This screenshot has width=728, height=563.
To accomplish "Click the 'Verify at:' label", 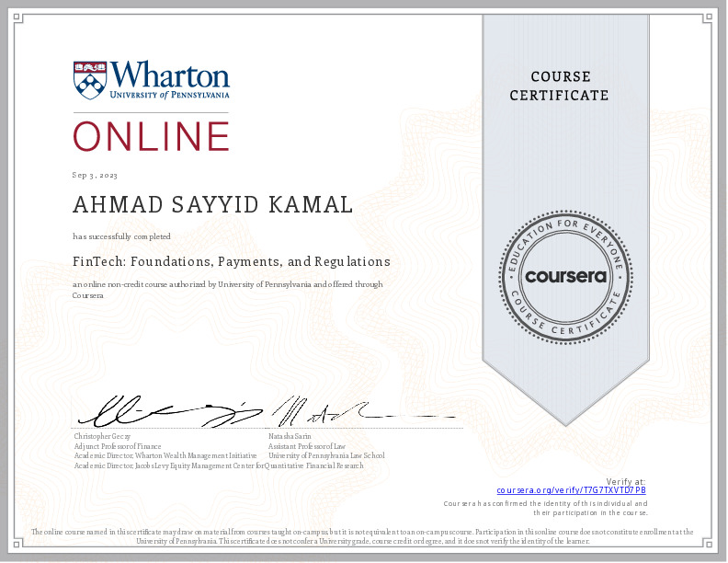I will tap(626, 482).
